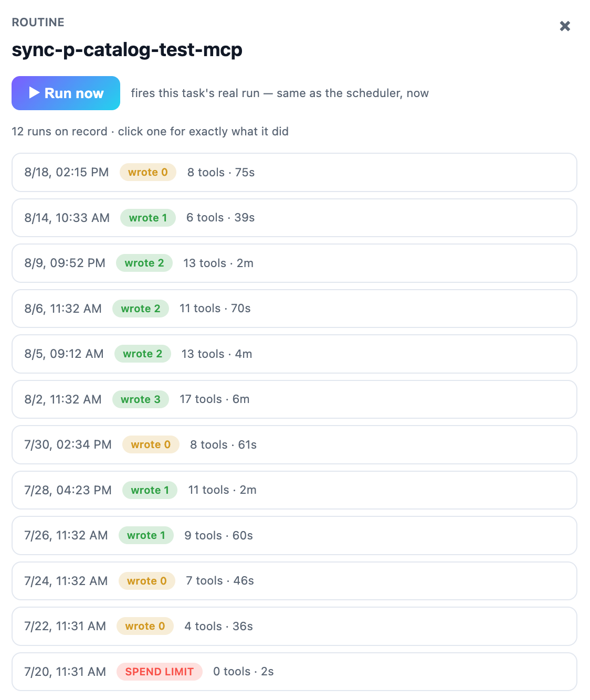Screen dimensions: 590x700
Task: Open the 7/20, 11:31 AM spend limit run
Action: (x=294, y=672)
